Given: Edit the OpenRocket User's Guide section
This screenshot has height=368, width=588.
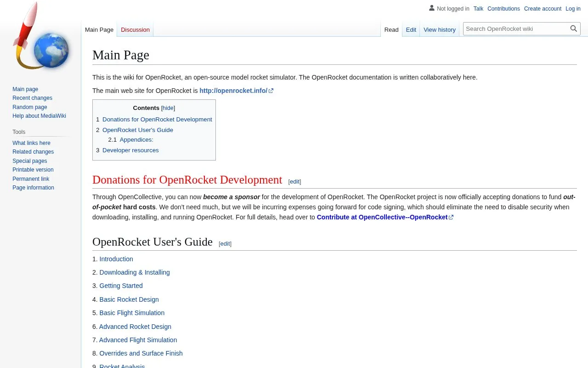Looking at the screenshot, I should 225,244.
